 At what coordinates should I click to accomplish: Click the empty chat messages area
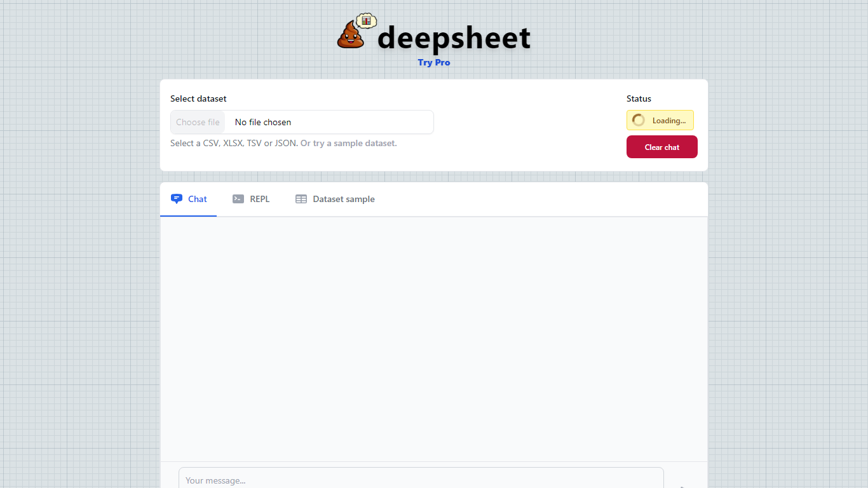coord(433,338)
